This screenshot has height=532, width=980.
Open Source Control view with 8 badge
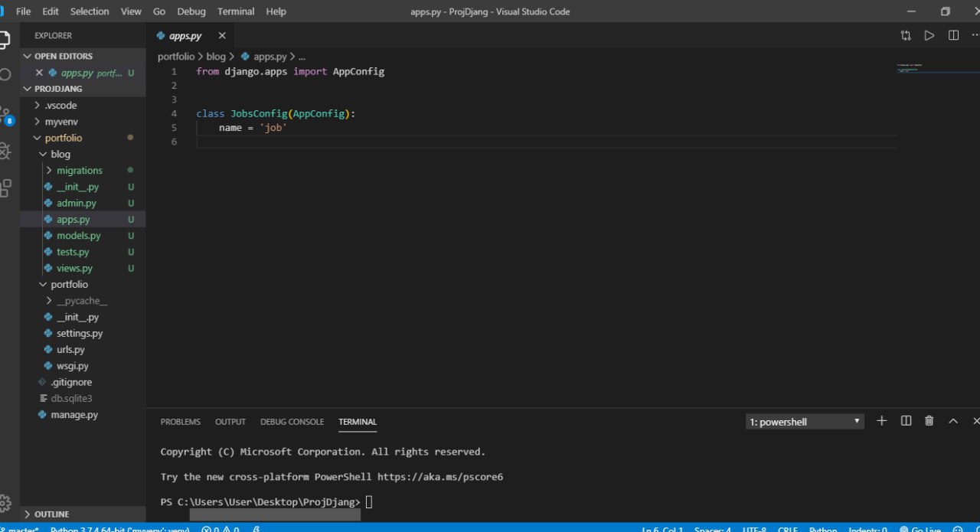point(6,115)
